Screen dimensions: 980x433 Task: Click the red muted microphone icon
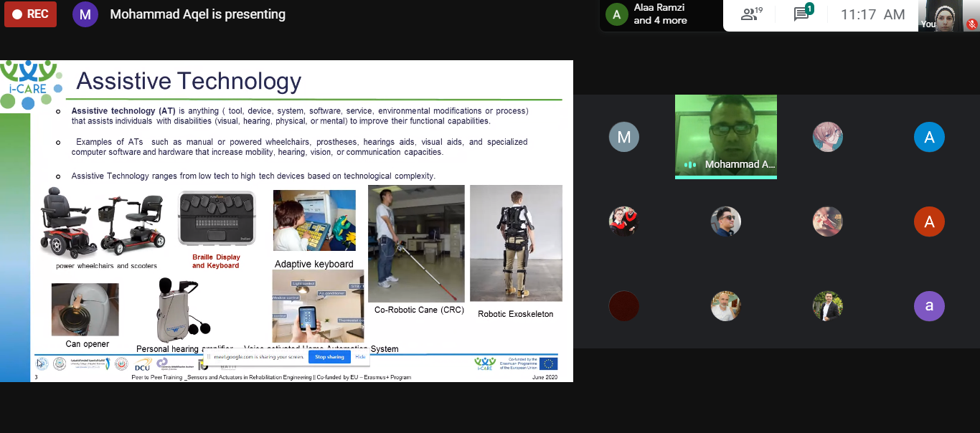pos(971,24)
